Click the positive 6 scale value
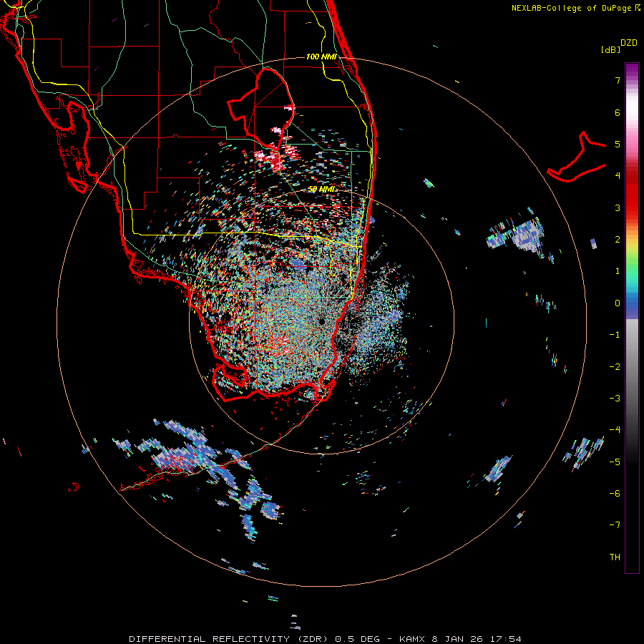The width and height of the screenshot is (644, 644). [x=618, y=112]
